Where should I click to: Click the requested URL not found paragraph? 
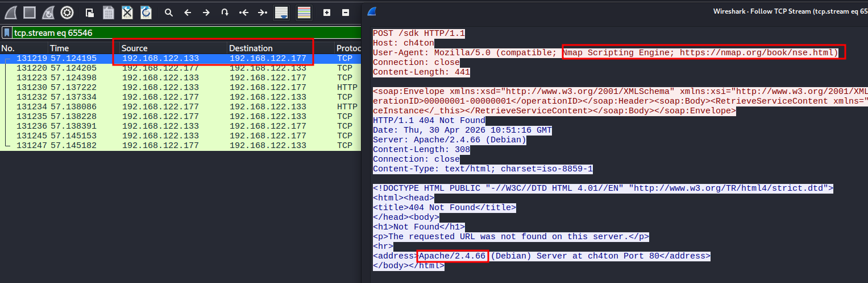(511, 236)
